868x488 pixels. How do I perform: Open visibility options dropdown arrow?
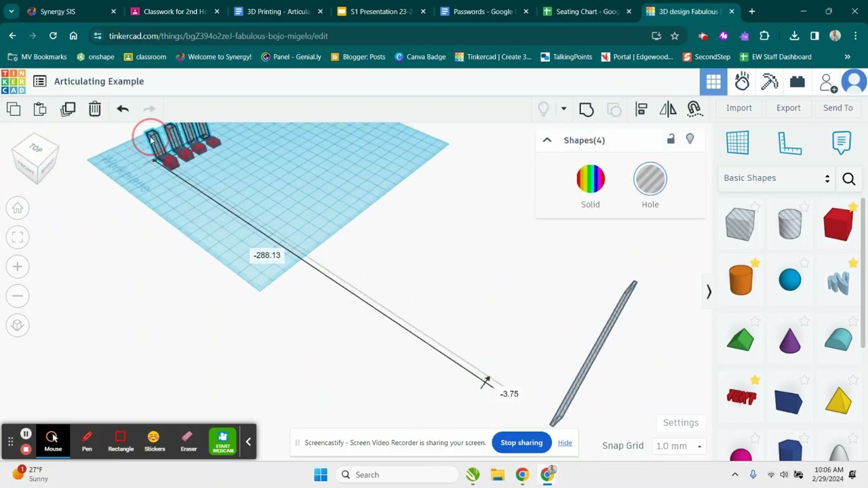[563, 108]
